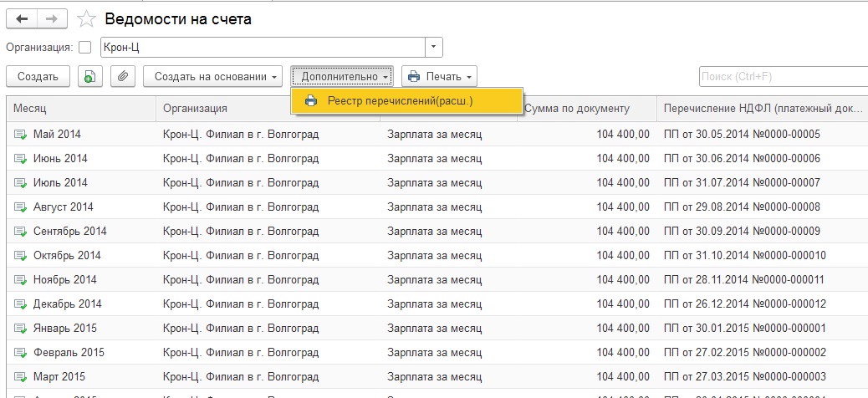The height and width of the screenshot is (398, 868).
Task: Click document icon in Январь 2015 row
Action: click(x=20, y=329)
